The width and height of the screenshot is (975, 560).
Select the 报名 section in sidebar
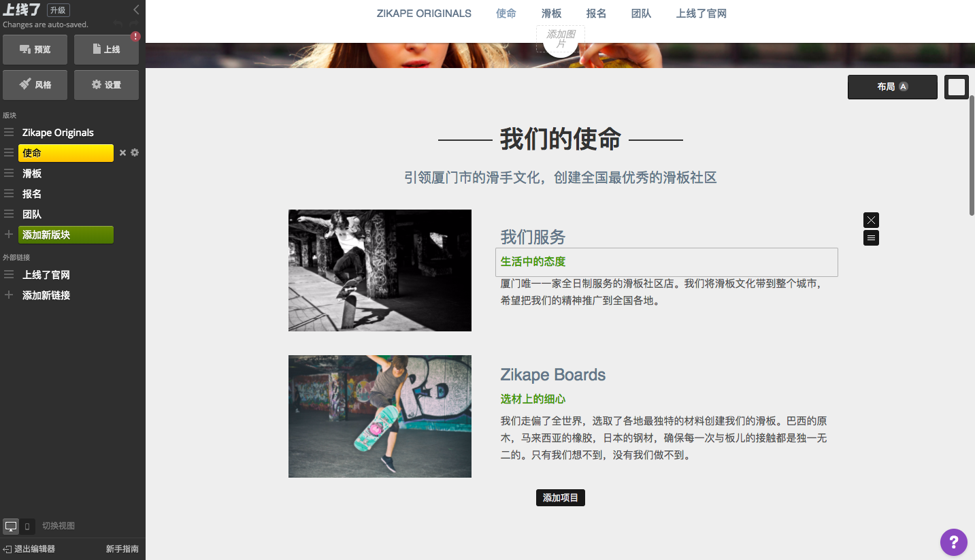[x=32, y=194]
